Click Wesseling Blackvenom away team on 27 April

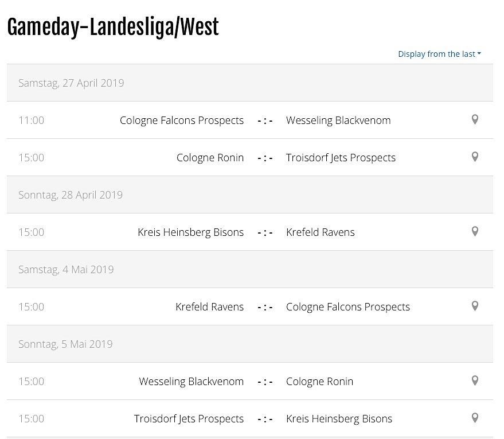click(338, 121)
